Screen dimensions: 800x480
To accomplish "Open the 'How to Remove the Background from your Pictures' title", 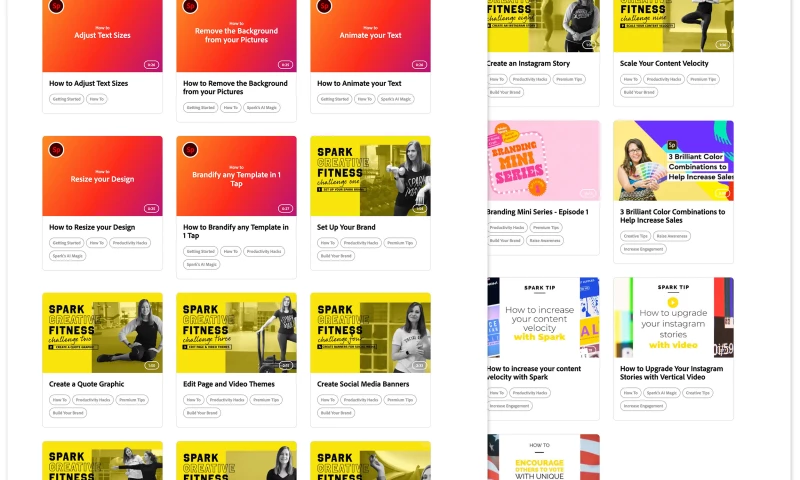I will [x=235, y=87].
